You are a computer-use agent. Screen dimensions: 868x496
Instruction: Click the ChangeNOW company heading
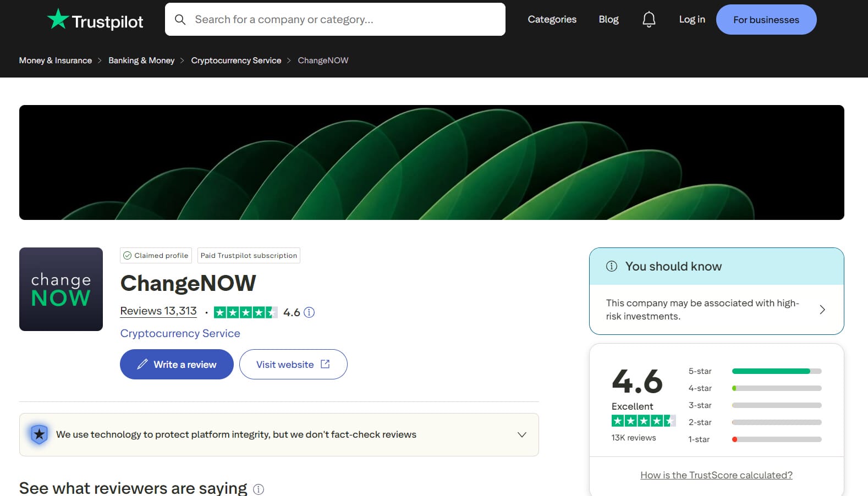click(188, 283)
